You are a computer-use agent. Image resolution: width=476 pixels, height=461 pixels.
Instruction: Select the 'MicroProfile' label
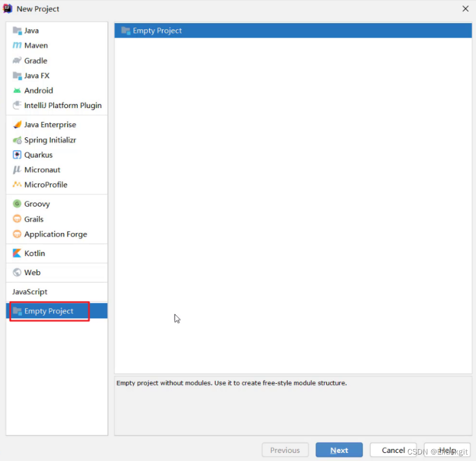pos(45,185)
